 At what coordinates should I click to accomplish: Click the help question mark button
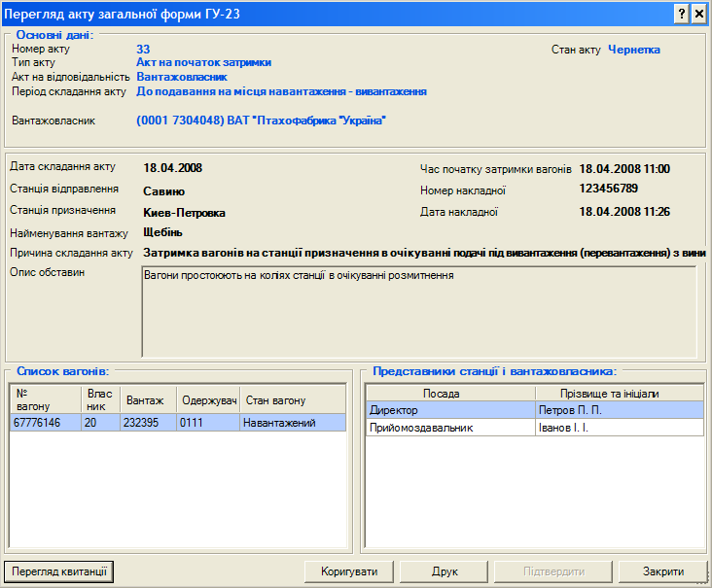point(682,14)
